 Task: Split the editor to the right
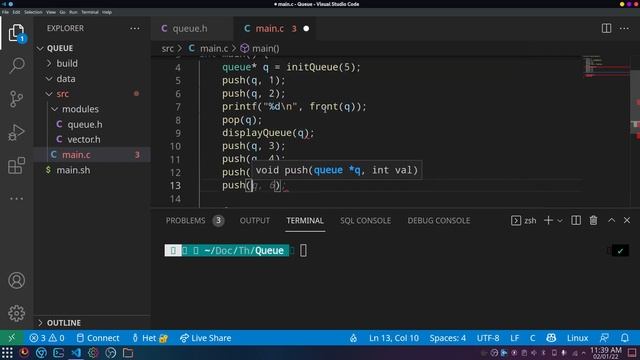point(607,29)
